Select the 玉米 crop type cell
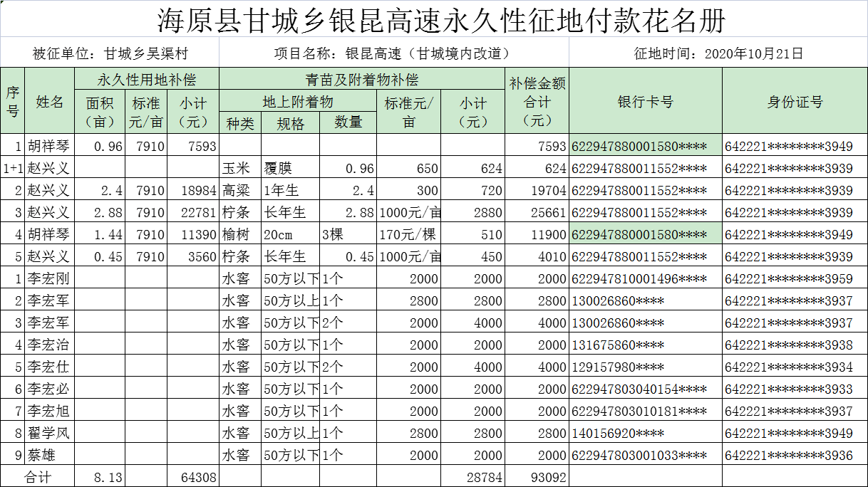 239,169
